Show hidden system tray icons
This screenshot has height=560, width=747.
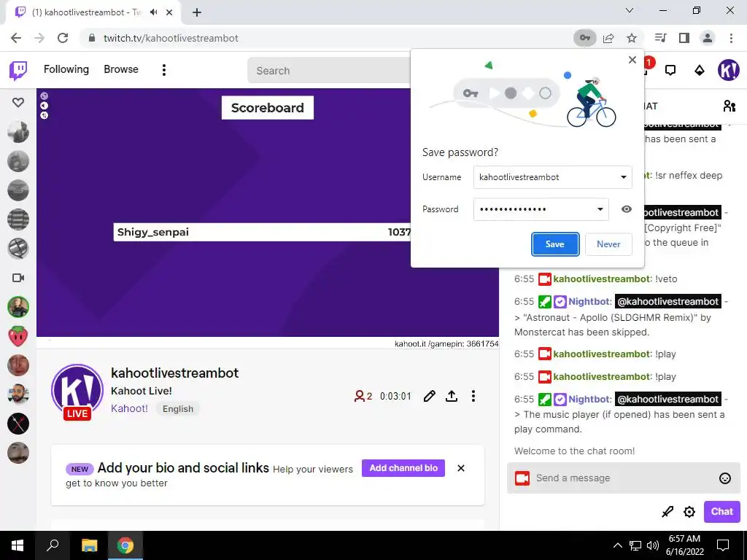pos(617,545)
